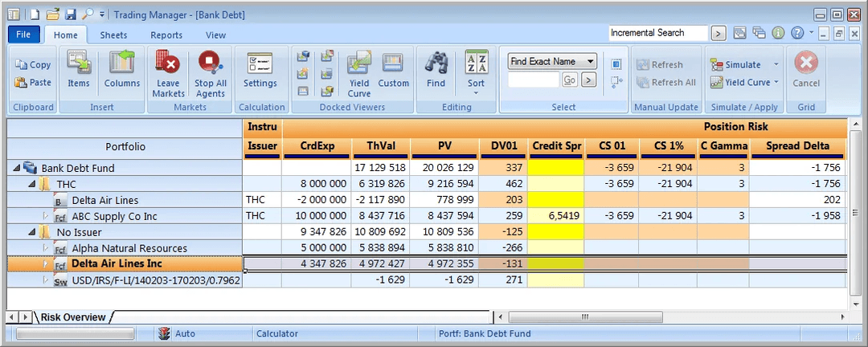This screenshot has width=868, height=347.
Task: Select the Risk Overview sheet tab
Action: [x=73, y=317]
